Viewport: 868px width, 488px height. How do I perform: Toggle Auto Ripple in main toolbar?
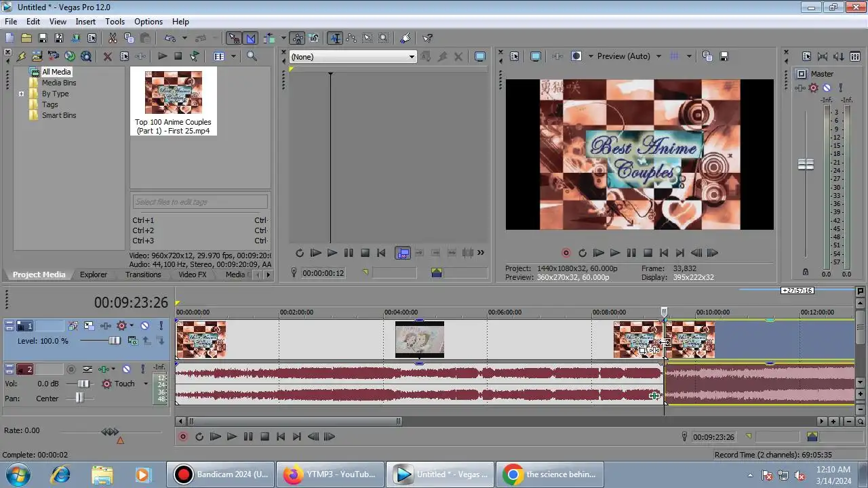[x=269, y=39]
